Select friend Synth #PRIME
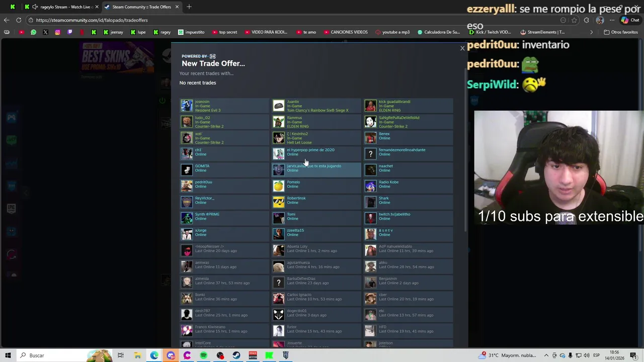 [x=225, y=219]
